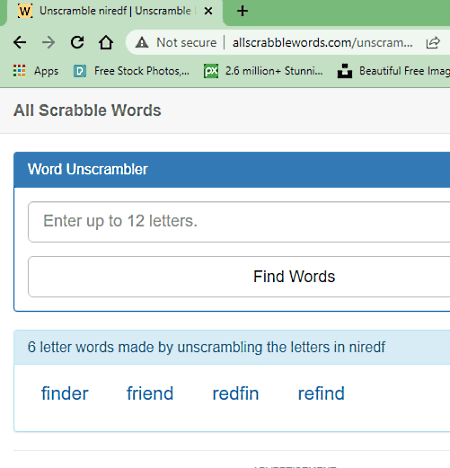This screenshot has width=450, height=468.
Task: Click the All Scrabble Words site title
Action: click(x=87, y=110)
